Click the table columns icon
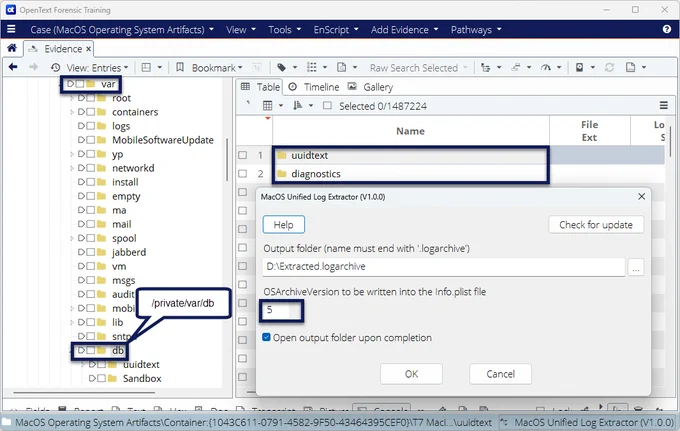Screen dimensions: 680x431 [x=268, y=105]
